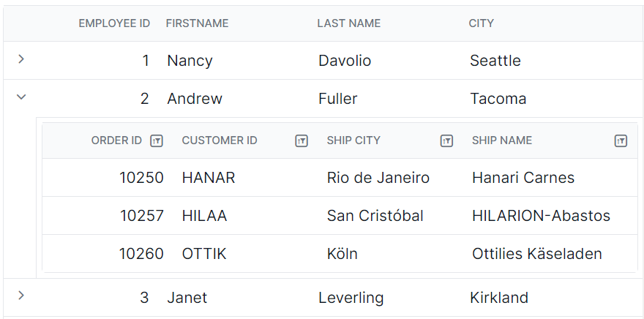Collapse Andrew Fuller's expanded row
The image size is (644, 319).
coord(21,97)
